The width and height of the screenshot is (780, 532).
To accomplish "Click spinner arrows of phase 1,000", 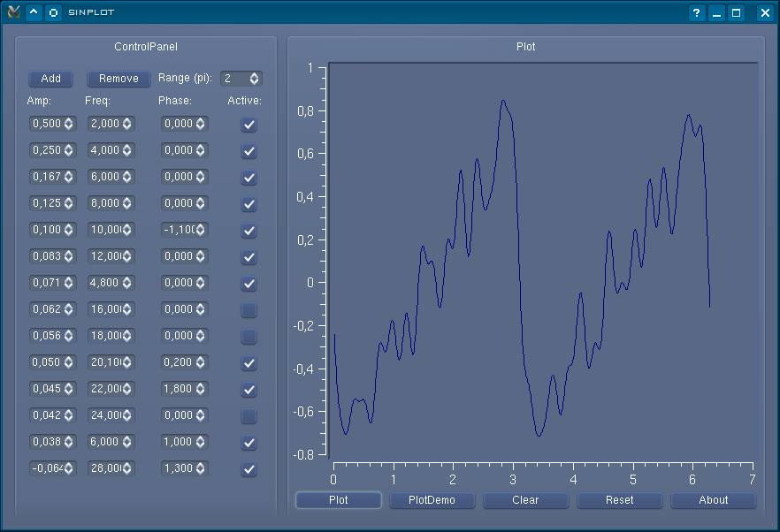I will (x=200, y=442).
